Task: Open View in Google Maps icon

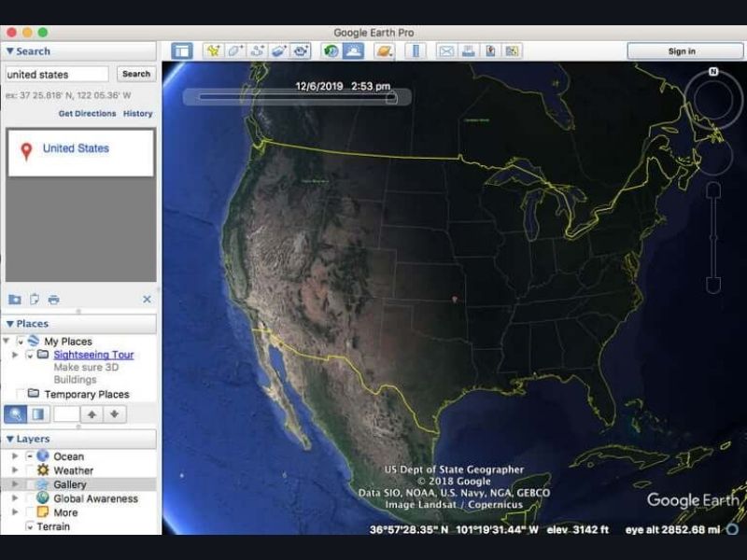Action: 512,51
